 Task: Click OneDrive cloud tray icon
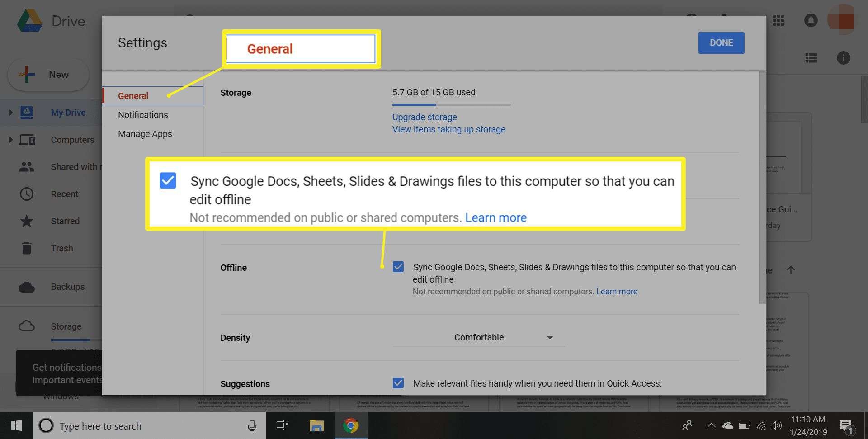(x=727, y=425)
